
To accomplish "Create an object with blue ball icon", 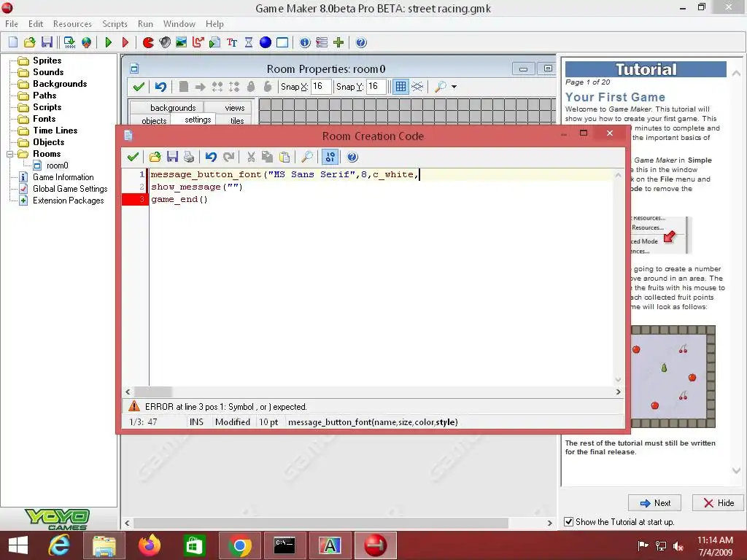I will pos(266,42).
